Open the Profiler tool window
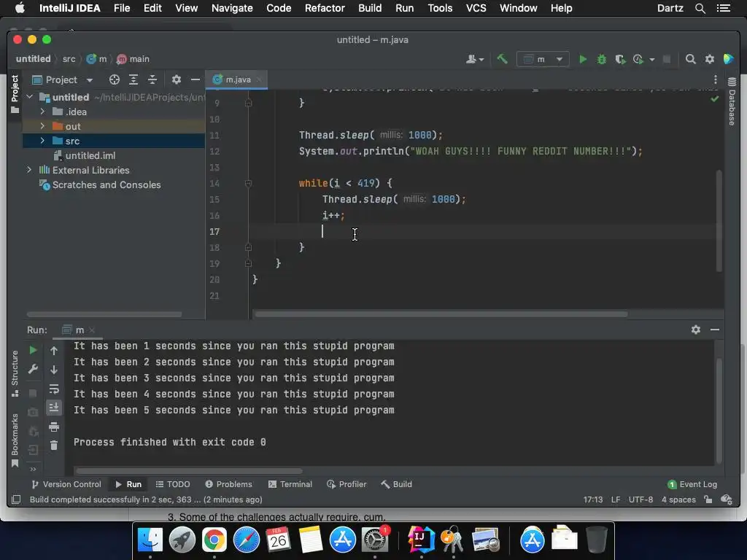The height and width of the screenshot is (560, 747). [x=347, y=484]
